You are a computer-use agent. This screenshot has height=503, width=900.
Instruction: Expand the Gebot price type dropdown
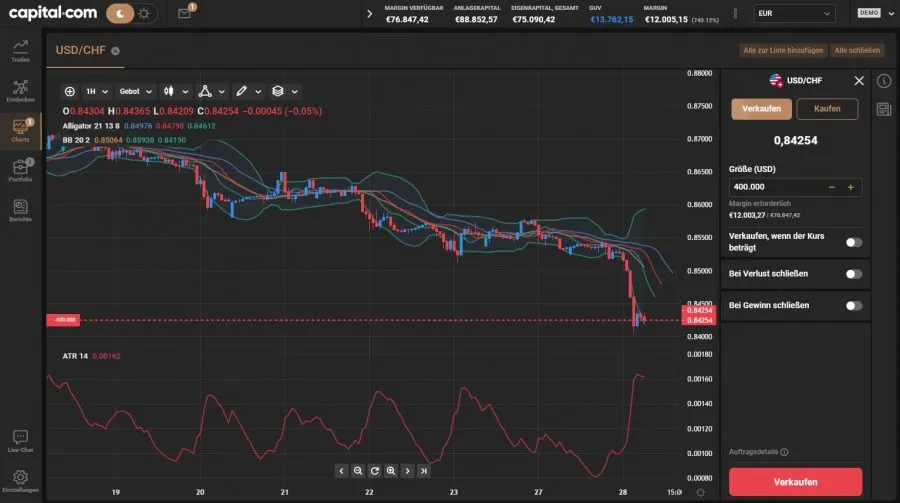pos(135,91)
